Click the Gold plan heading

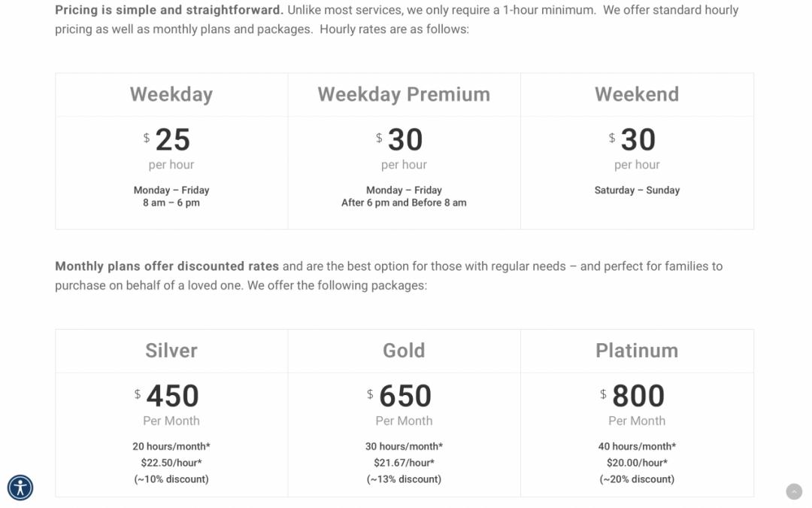(x=404, y=351)
